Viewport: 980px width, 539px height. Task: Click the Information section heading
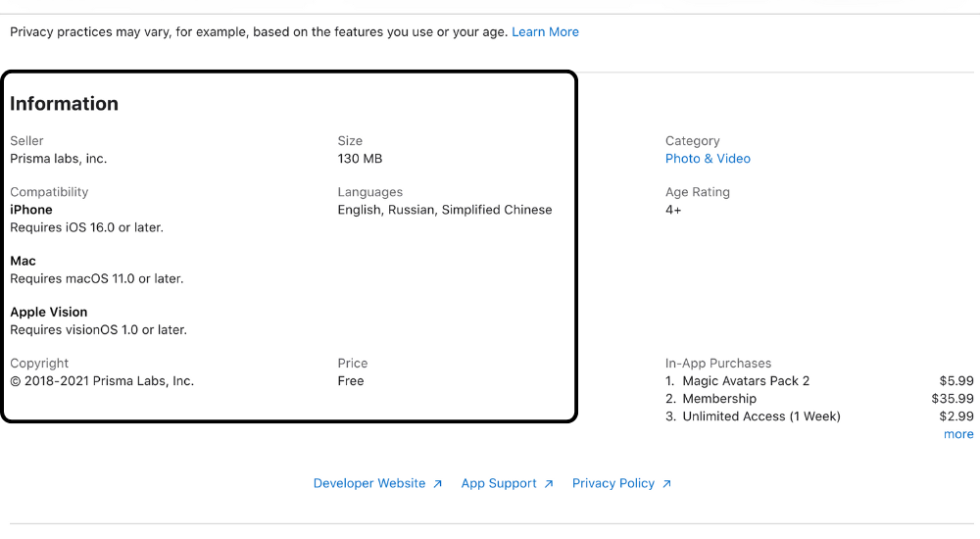pyautogui.click(x=64, y=104)
